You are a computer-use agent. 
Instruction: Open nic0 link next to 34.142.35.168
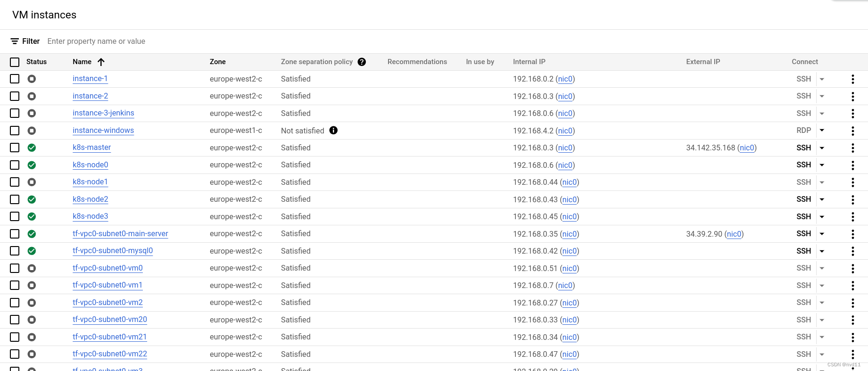(x=747, y=148)
